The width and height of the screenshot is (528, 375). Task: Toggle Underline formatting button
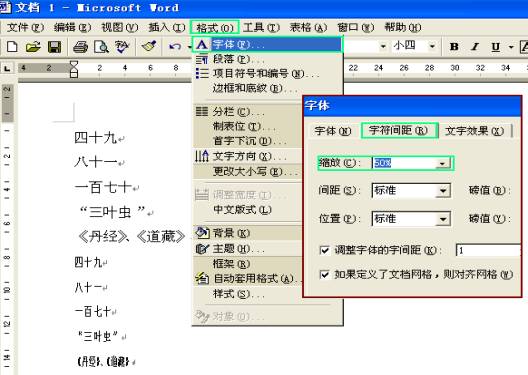[x=495, y=47]
